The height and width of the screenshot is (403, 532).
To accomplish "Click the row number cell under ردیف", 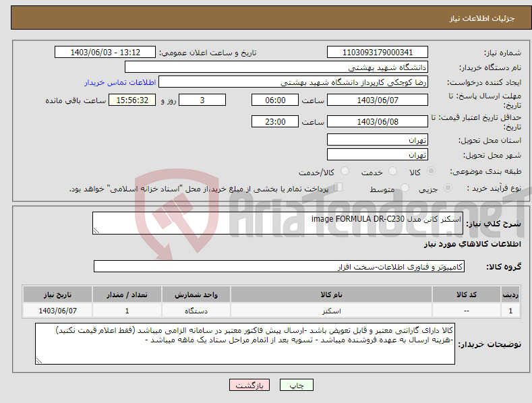I will [x=510, y=311].
